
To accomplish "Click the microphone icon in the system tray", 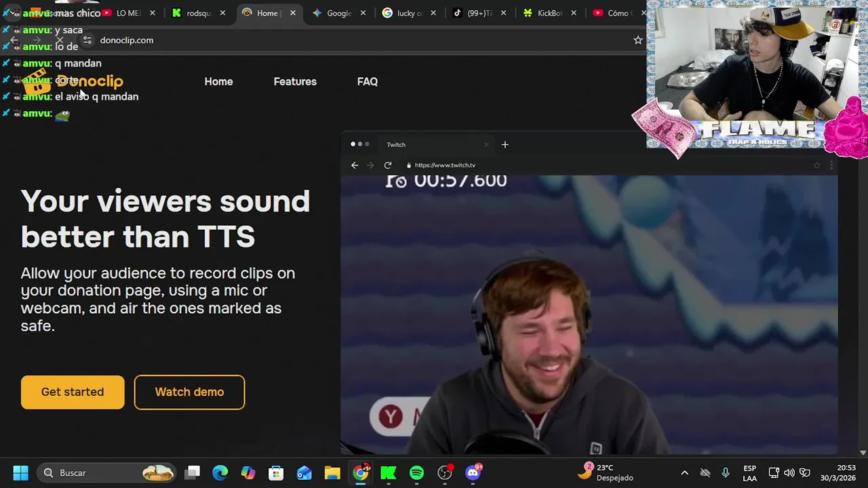I will 726,472.
